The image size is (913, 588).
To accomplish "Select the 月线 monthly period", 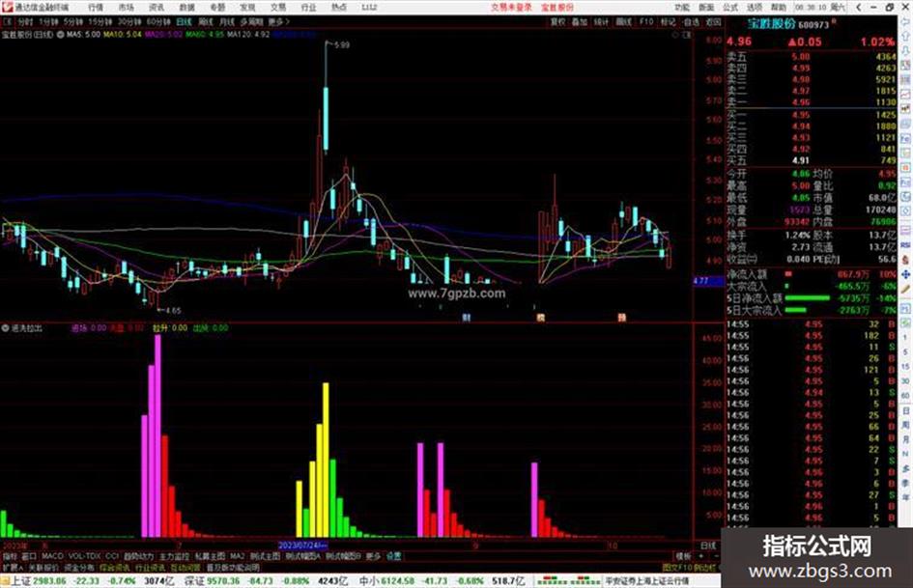I will [226, 21].
